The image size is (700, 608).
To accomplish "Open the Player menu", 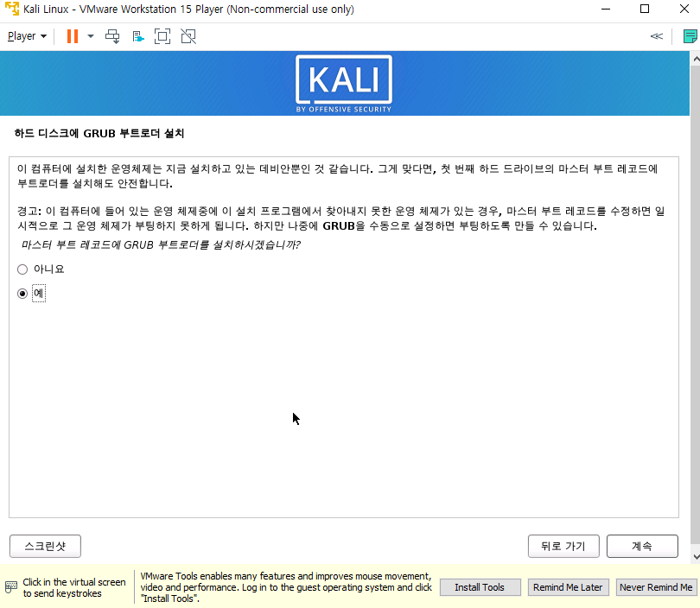I will point(27,36).
